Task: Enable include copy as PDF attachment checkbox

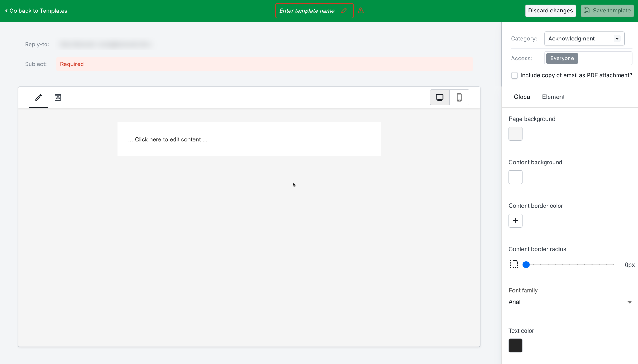Action: pyautogui.click(x=514, y=75)
